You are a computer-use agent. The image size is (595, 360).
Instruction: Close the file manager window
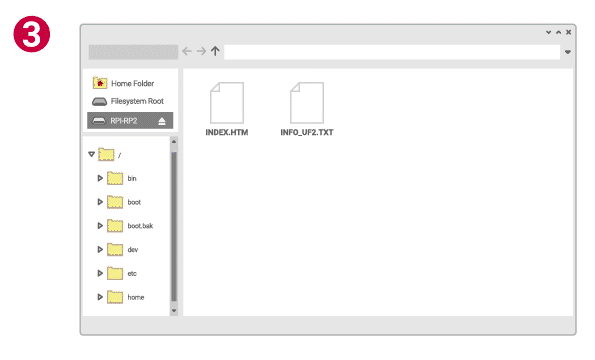click(x=568, y=32)
